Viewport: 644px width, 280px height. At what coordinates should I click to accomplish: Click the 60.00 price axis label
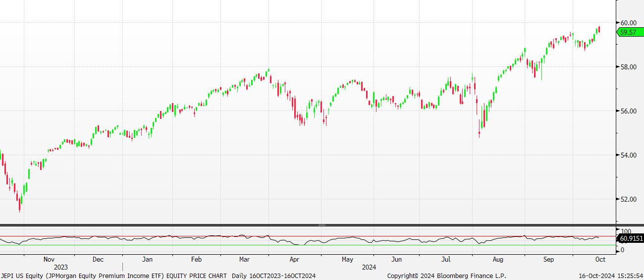coord(628,23)
